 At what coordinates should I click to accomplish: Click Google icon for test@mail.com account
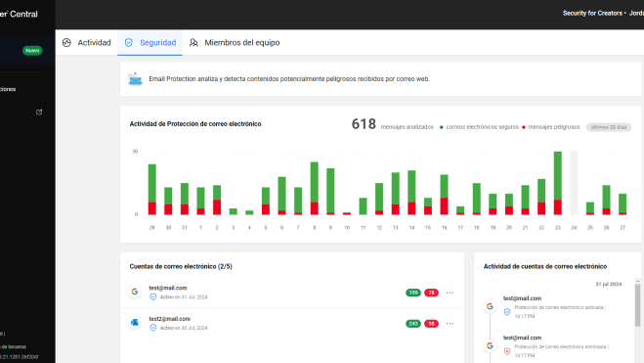coord(135,292)
